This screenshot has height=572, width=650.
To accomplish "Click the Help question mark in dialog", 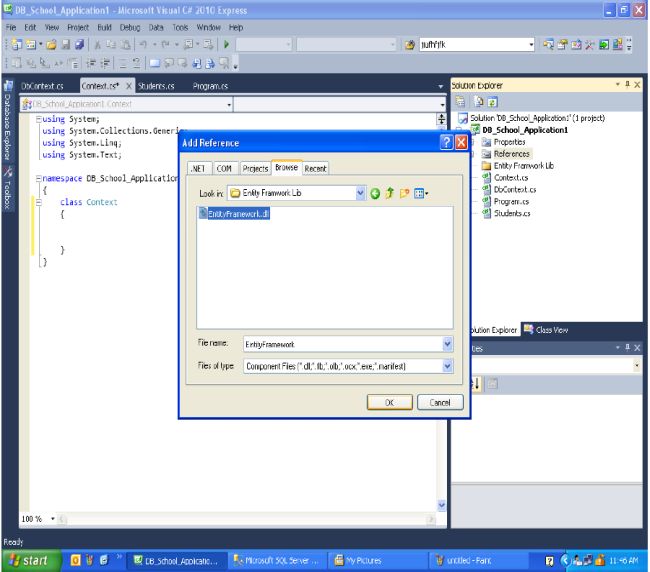I will pos(446,143).
